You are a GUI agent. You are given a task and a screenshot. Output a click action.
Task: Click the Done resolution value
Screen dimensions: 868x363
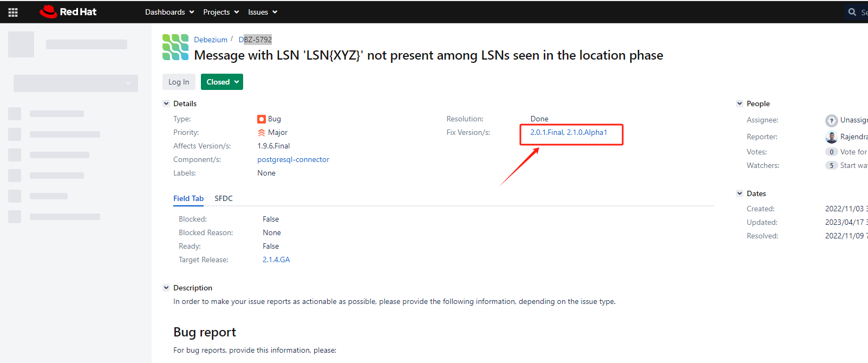click(539, 119)
